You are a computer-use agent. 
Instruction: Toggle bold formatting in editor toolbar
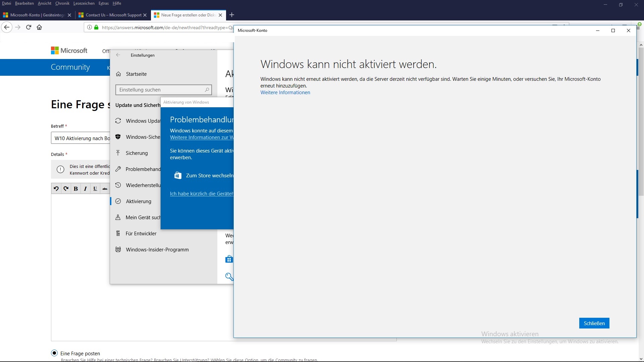[x=76, y=189]
